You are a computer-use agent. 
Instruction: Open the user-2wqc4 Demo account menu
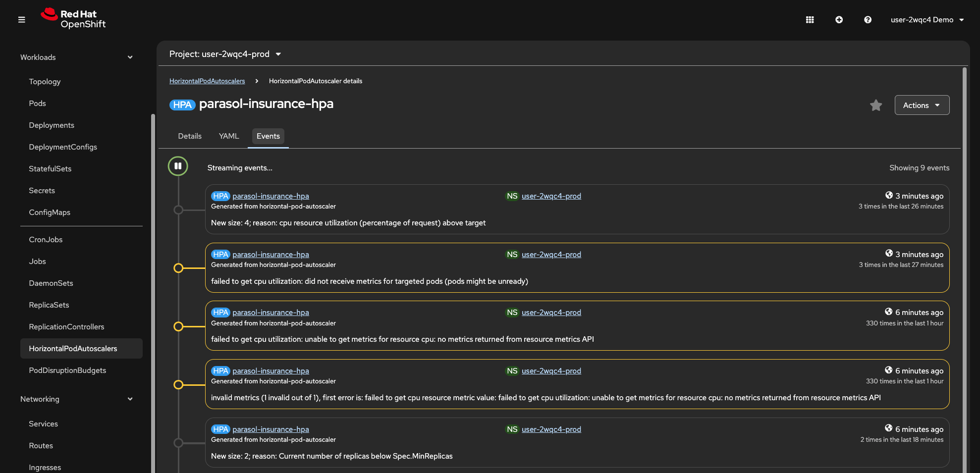tap(927, 20)
